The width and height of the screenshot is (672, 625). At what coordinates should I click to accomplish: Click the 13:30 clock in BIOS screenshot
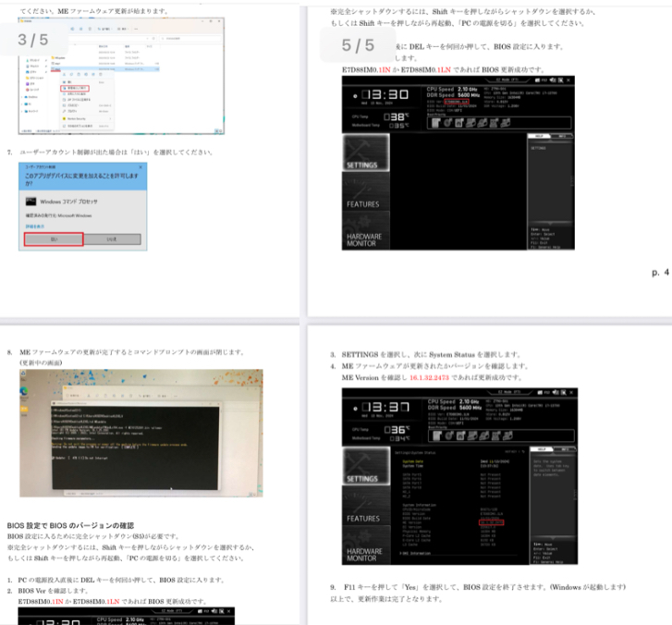click(x=385, y=94)
